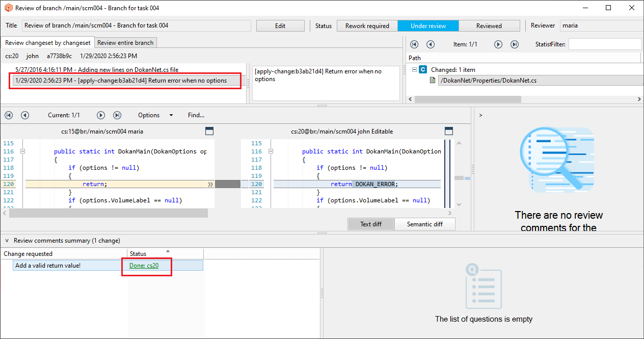Select 'Add a valid return value!' comment
Image resolution: width=644 pixels, height=339 pixels.
click(x=109, y=265)
